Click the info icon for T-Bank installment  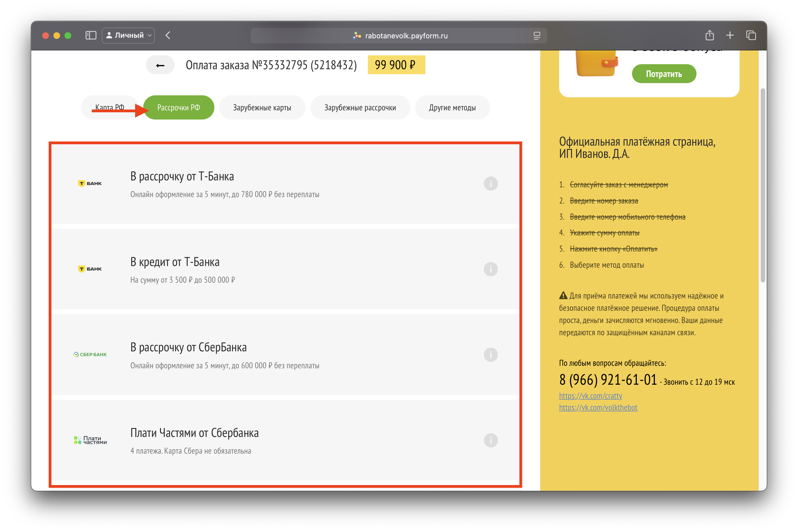pyautogui.click(x=490, y=183)
